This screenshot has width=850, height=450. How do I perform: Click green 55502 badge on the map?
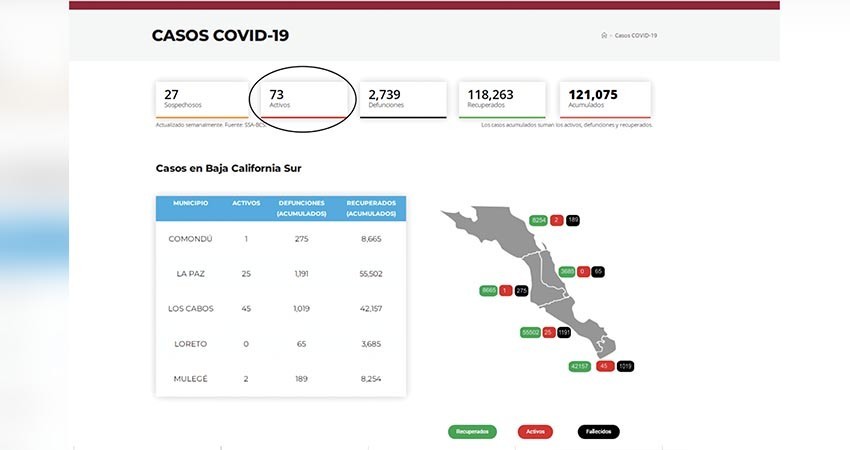click(x=530, y=332)
